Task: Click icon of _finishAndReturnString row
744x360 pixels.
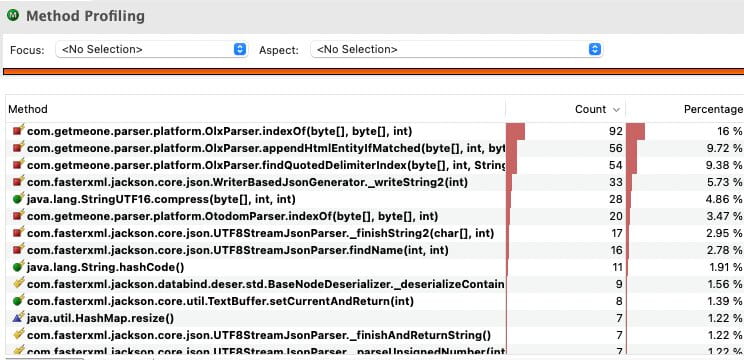Action: point(18,335)
